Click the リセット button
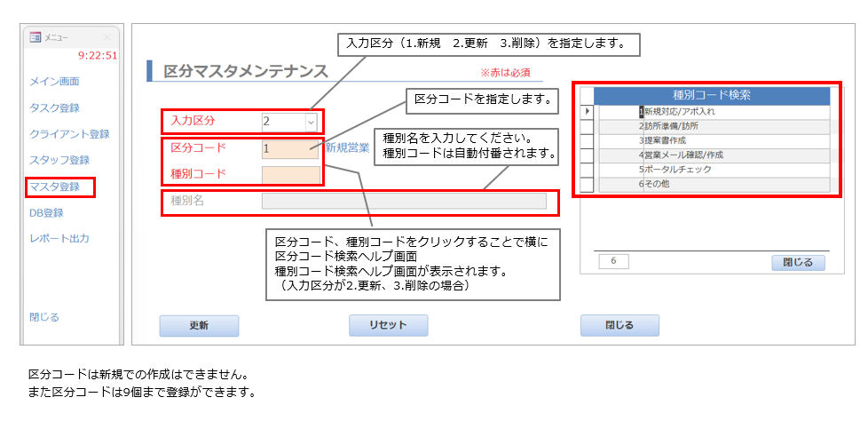This screenshot has width=868, height=445. point(388,325)
